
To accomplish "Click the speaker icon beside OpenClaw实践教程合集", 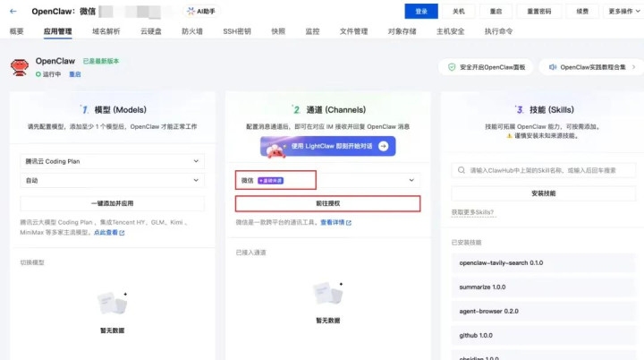I will tap(553, 67).
